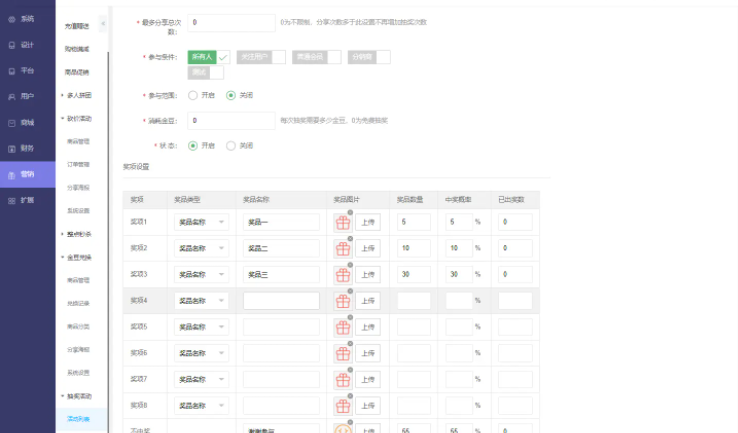Click the gift image thumbnail for 奖项5
The height and width of the screenshot is (433, 738).
tap(343, 328)
